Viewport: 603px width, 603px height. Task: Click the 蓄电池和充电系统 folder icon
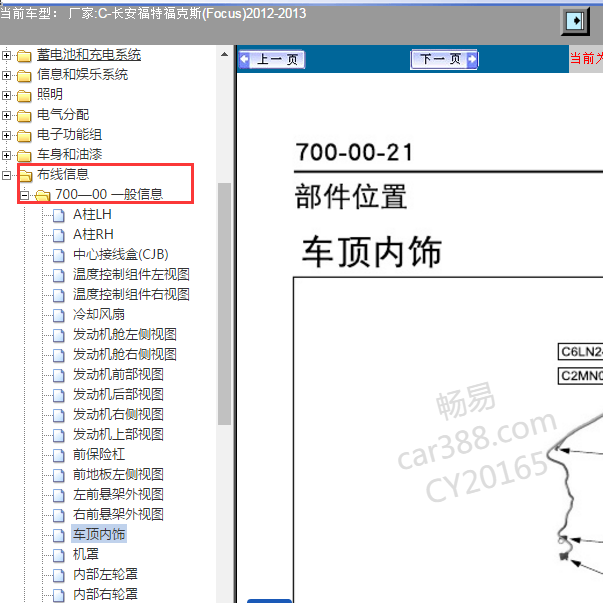(x=24, y=56)
